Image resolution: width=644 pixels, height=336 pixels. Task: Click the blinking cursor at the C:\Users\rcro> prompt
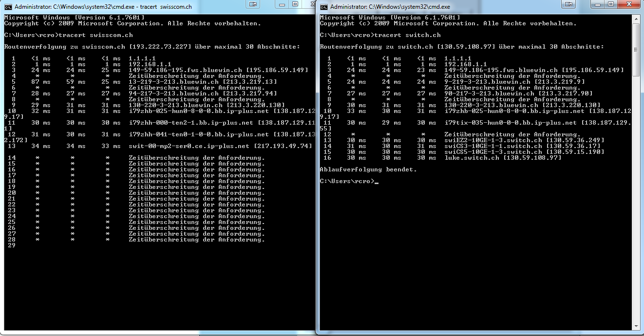click(377, 181)
